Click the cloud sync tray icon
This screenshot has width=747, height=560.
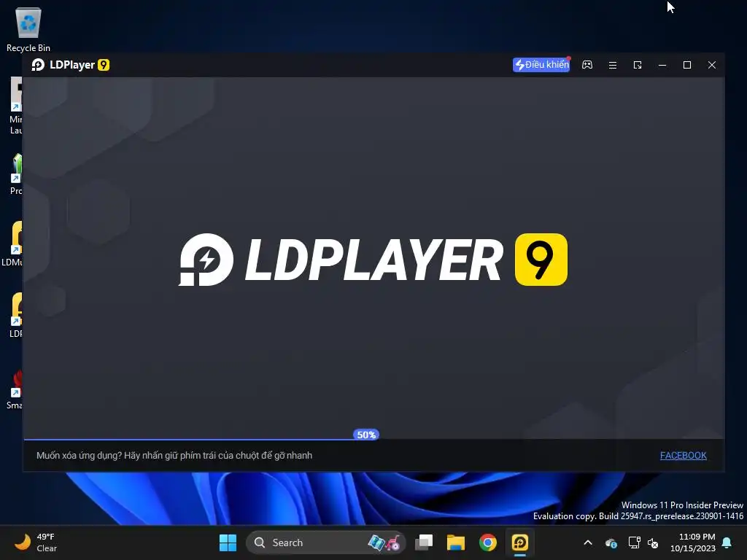[611, 542]
